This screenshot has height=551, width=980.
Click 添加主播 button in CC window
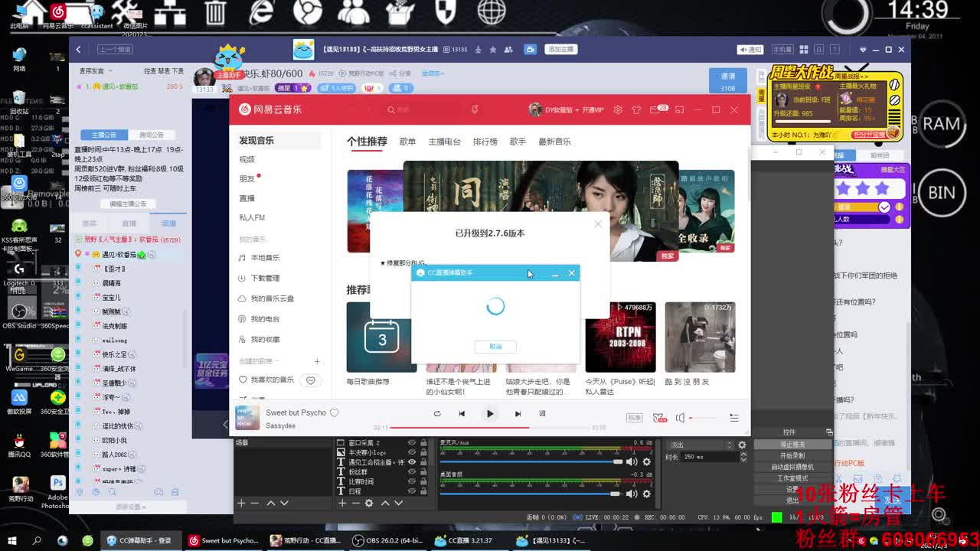click(560, 50)
